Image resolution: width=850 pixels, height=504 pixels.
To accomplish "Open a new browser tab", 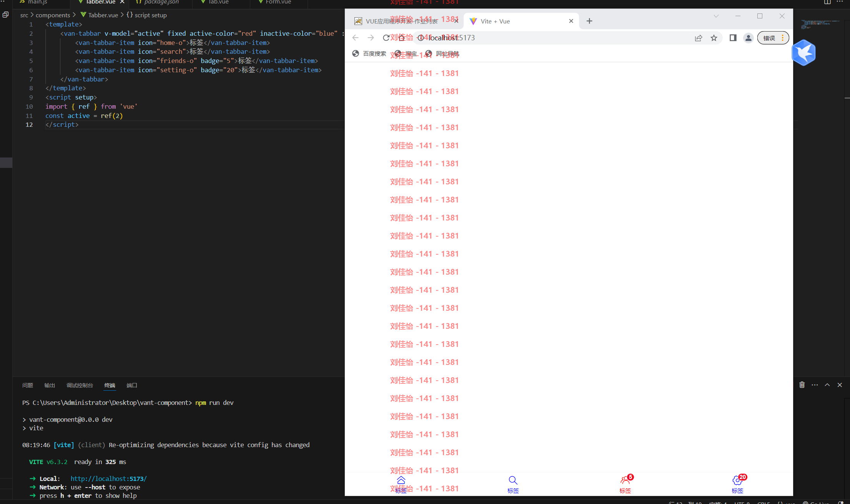I will point(589,21).
